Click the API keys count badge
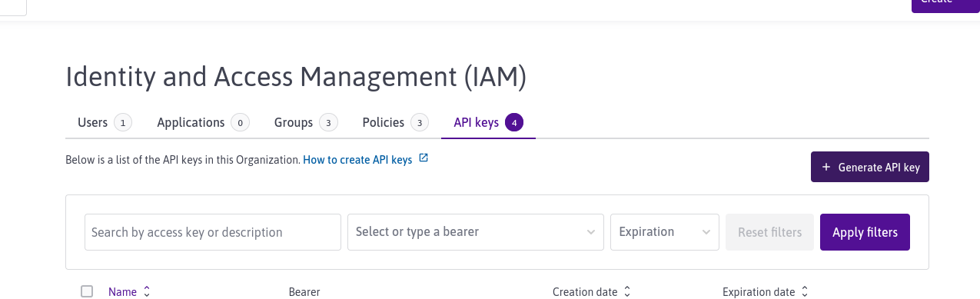980x299 pixels. [514, 122]
